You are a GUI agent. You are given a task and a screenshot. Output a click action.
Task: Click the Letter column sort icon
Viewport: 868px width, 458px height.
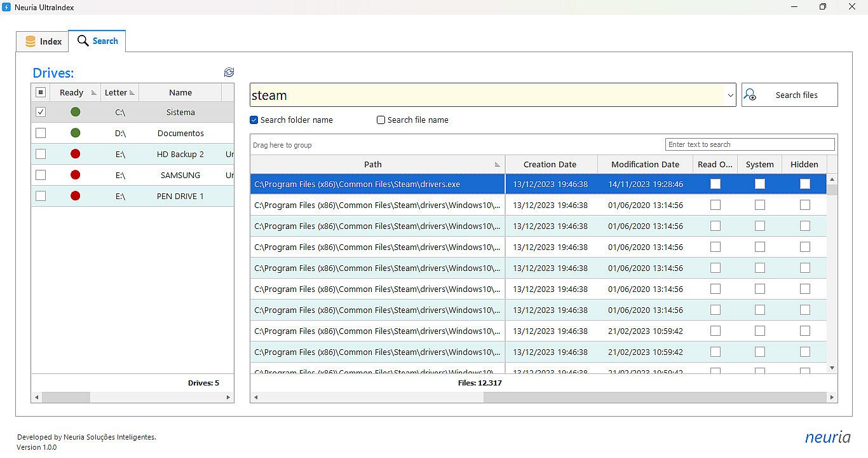[132, 93]
